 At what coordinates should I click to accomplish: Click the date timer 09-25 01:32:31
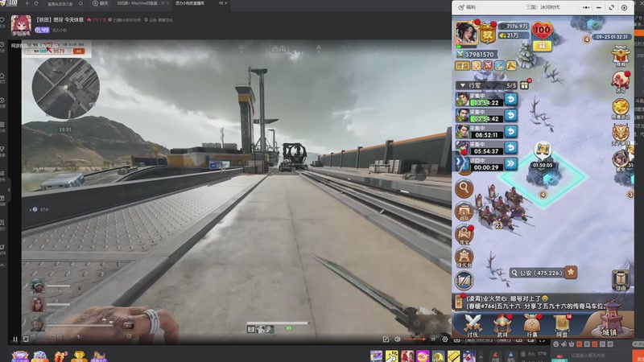612,37
